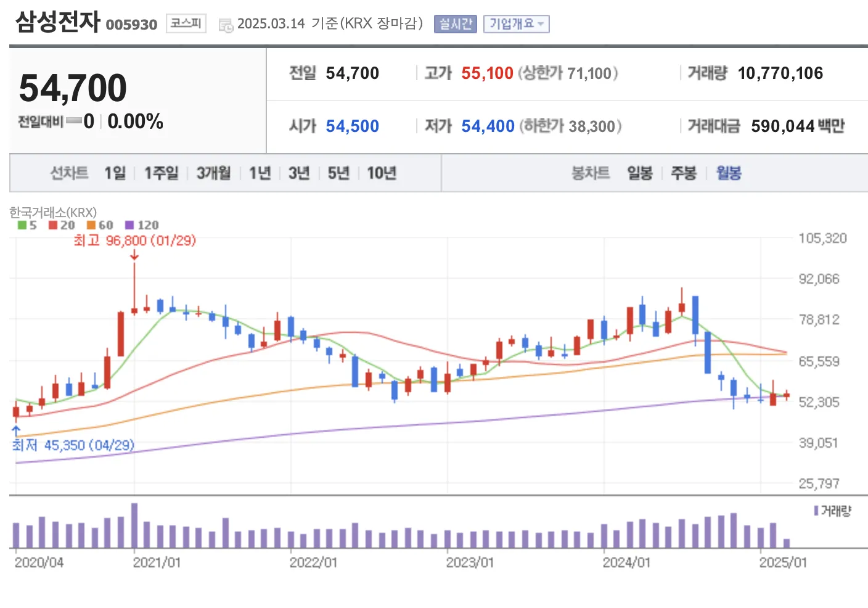Click the 2024/01 x-axis label
The height and width of the screenshot is (608, 868).
[x=626, y=562]
